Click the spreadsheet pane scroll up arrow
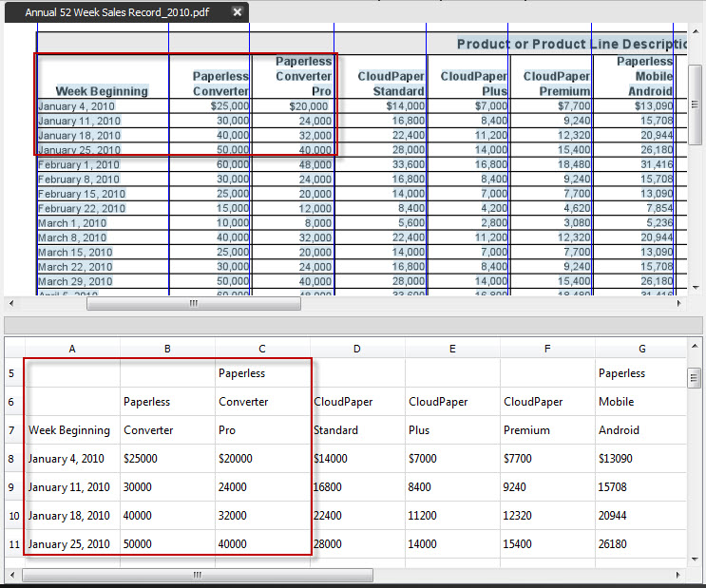Image resolution: width=706 pixels, height=588 pixels. [695, 346]
